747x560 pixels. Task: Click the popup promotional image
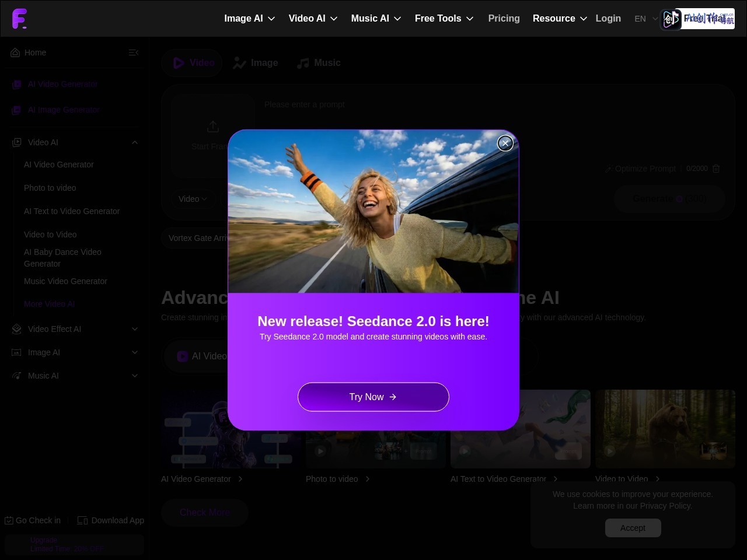point(373,211)
